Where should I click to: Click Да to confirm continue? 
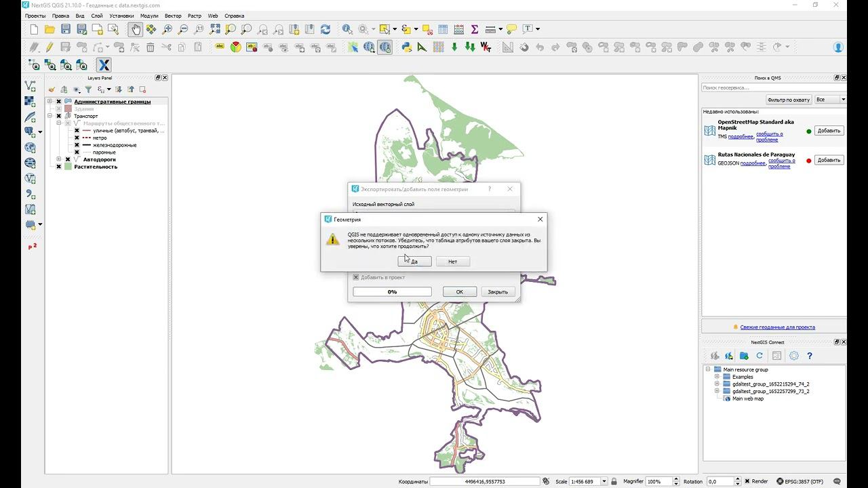coord(414,262)
